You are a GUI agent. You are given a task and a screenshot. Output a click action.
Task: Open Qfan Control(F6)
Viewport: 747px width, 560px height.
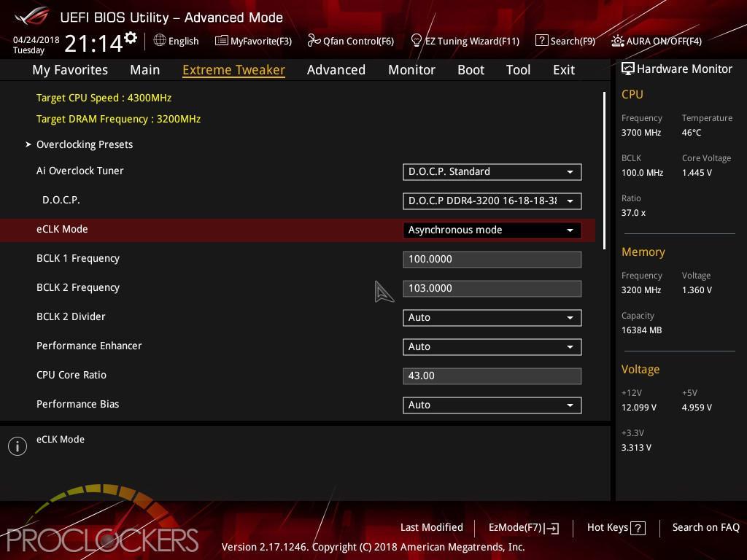351,41
